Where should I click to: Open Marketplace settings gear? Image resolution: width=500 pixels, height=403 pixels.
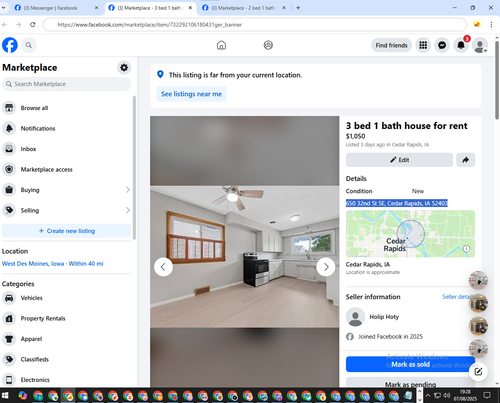click(x=124, y=68)
